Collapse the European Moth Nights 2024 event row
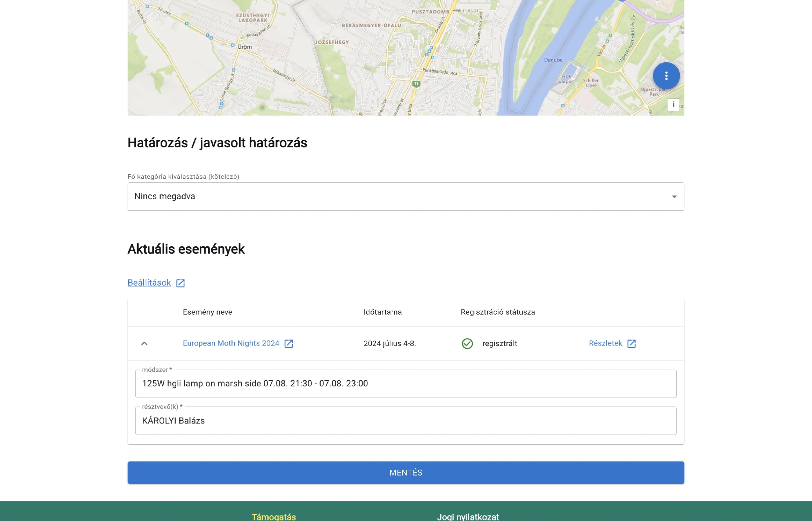This screenshot has height=521, width=812. click(145, 344)
